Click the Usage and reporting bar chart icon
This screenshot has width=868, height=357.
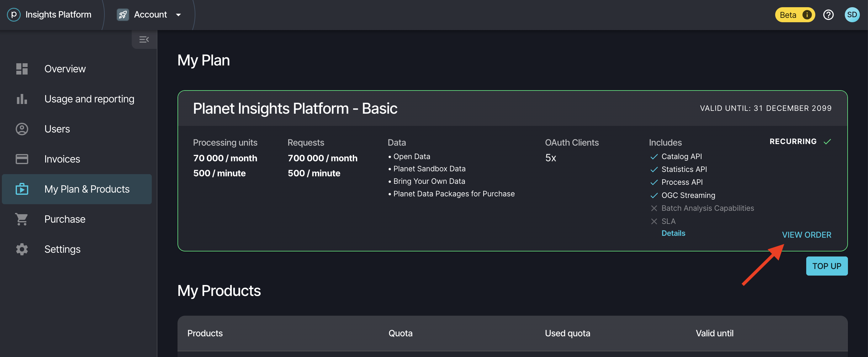pyautogui.click(x=22, y=99)
